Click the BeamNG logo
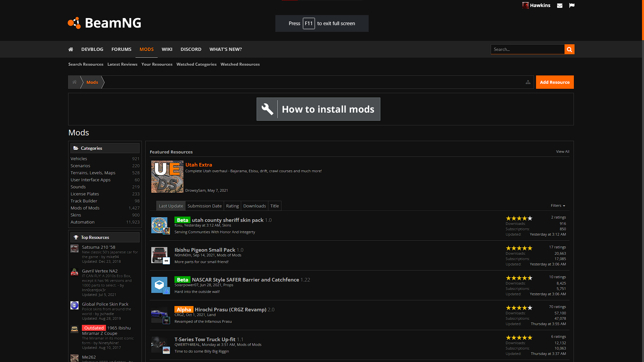Image resolution: width=644 pixels, height=362 pixels. (x=104, y=23)
